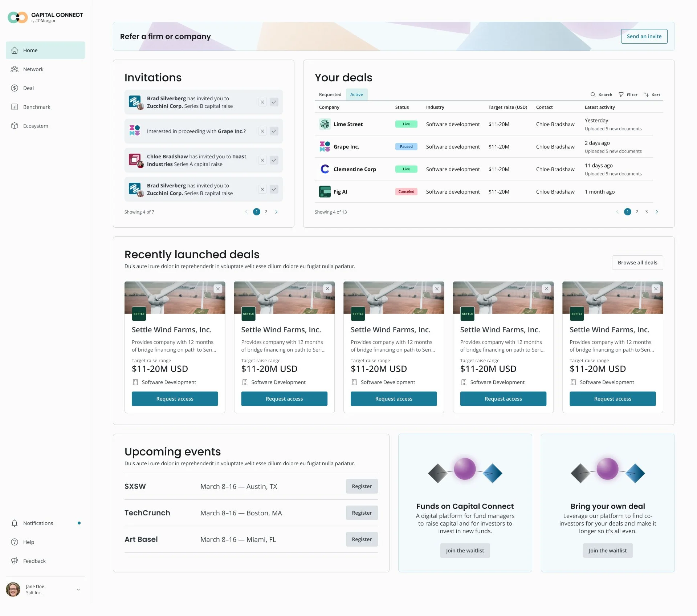Screen dimensions: 697x616
Task: Click the Notifications bell icon
Action: pos(15,523)
